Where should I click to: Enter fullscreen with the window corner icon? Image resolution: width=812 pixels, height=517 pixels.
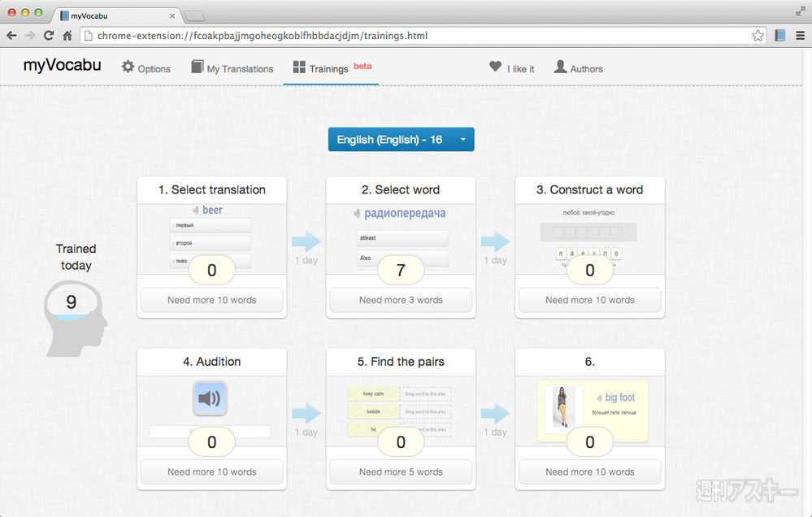click(801, 11)
